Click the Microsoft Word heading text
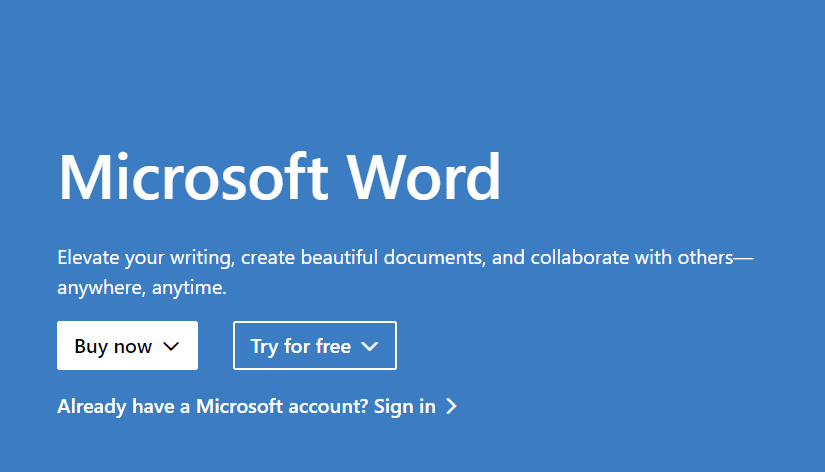825x472 pixels. click(279, 177)
